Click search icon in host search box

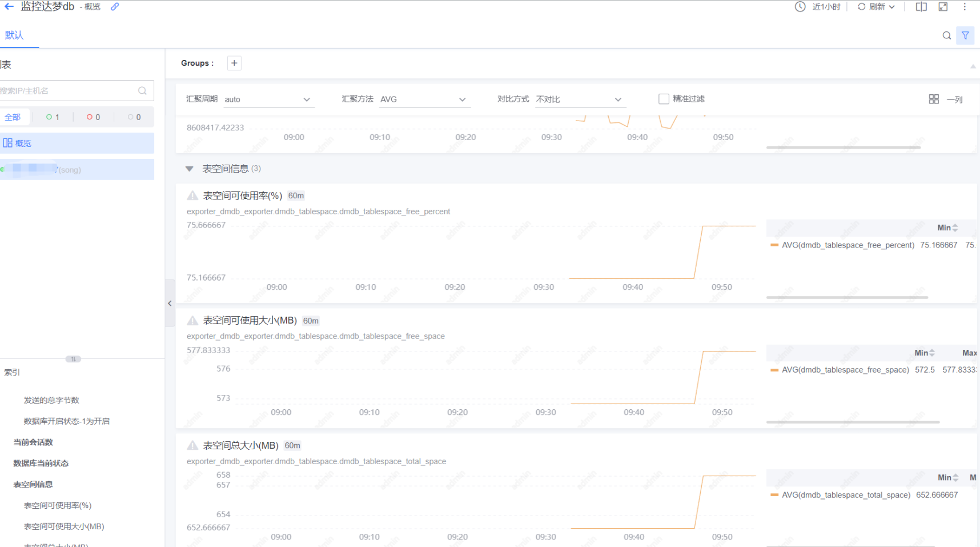pos(142,91)
